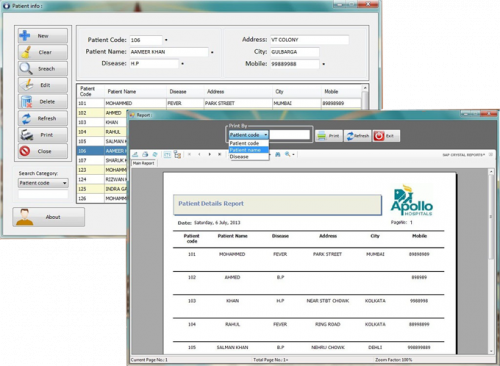Click the Delete button with the trash icon
This screenshot has width=500, height=366.
43,102
